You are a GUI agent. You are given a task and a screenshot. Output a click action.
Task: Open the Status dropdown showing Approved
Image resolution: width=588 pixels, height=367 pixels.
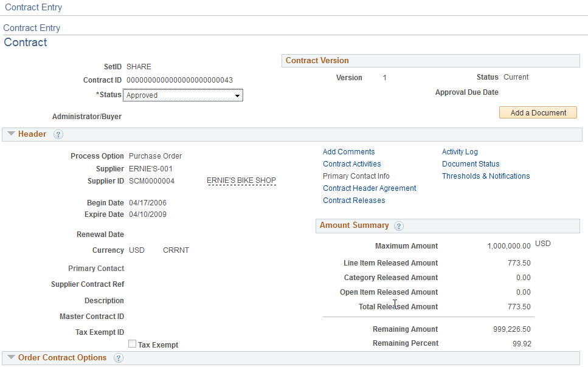pyautogui.click(x=183, y=95)
